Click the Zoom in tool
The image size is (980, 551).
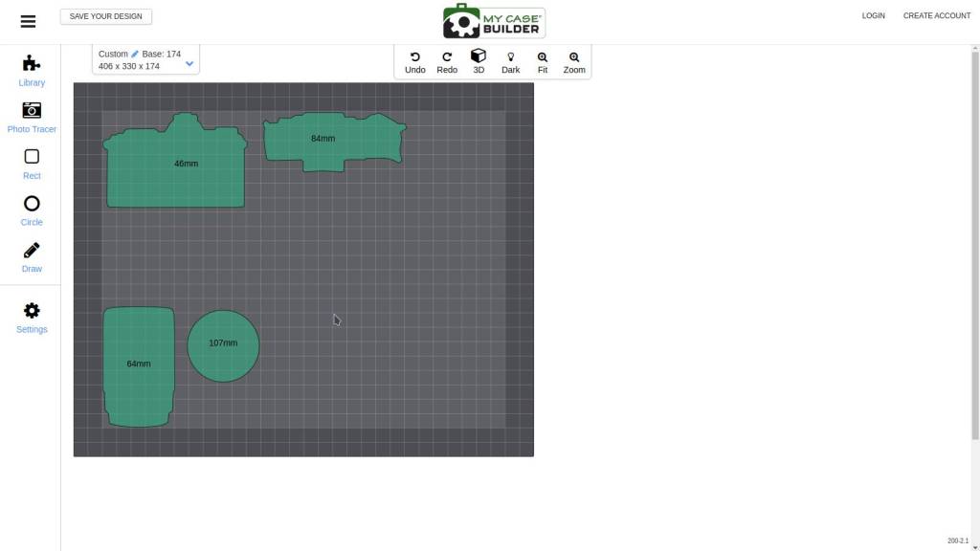(x=574, y=62)
